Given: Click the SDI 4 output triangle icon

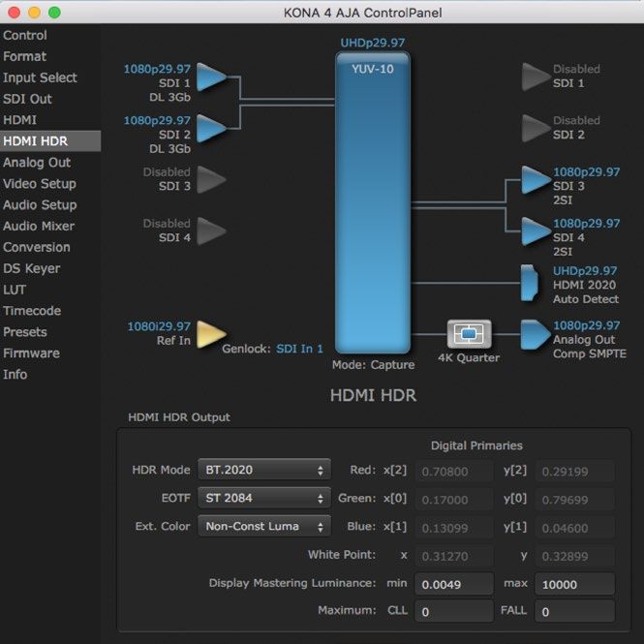Looking at the screenshot, I should 536,231.
